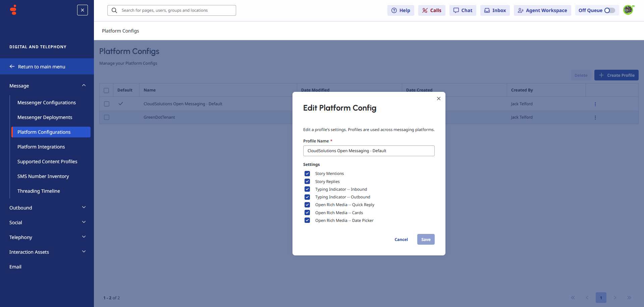Open the Calls panel from the top bar
Viewport: 644px width, 307px height.
pyautogui.click(x=431, y=10)
